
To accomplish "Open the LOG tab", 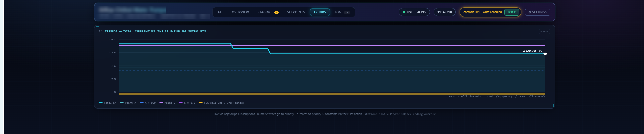I will coord(342,12).
